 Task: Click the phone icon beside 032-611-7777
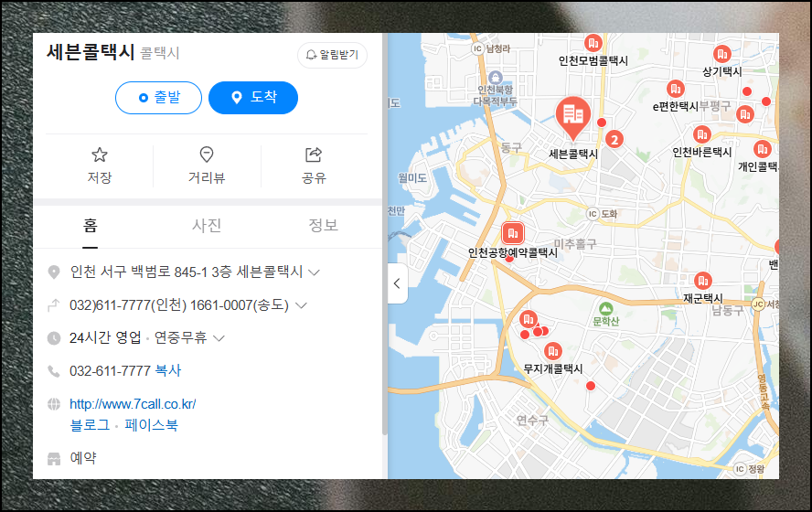[54, 371]
